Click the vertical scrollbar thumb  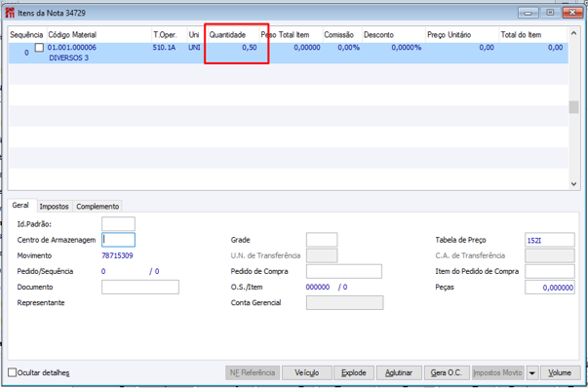click(x=573, y=107)
